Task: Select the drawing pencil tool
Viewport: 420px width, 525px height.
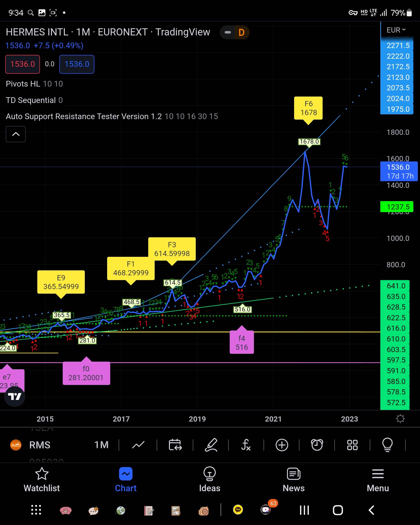Action: click(211, 445)
